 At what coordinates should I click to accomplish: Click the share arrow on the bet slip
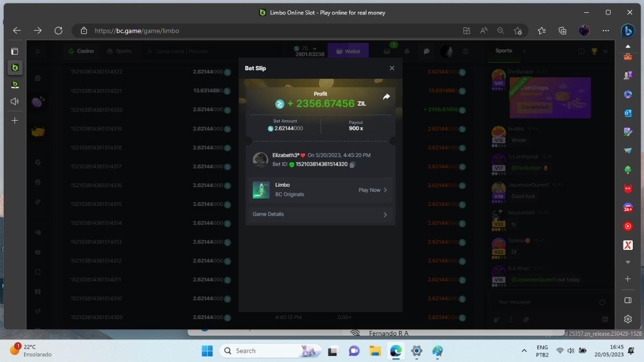(386, 97)
